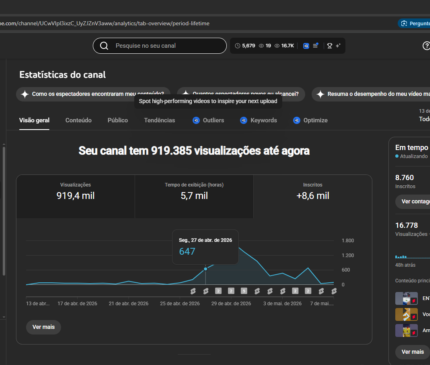Click Ver mais in the Em tempo real panel
This screenshot has height=365, width=430.
pos(412,352)
